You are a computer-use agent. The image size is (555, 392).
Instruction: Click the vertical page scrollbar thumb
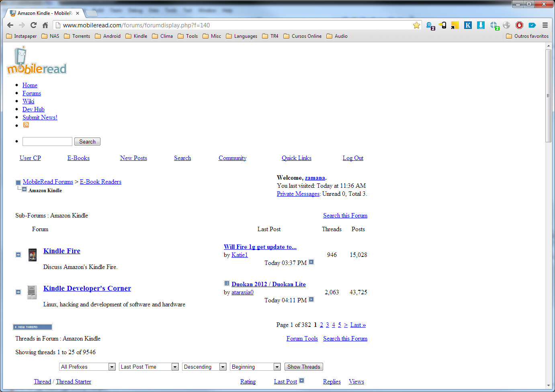click(548, 96)
